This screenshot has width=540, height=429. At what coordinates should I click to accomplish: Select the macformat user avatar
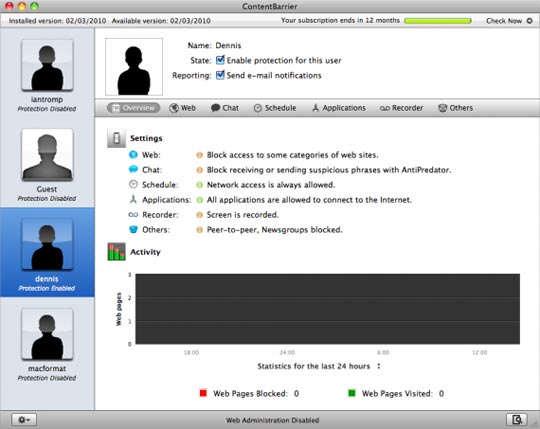tap(47, 334)
